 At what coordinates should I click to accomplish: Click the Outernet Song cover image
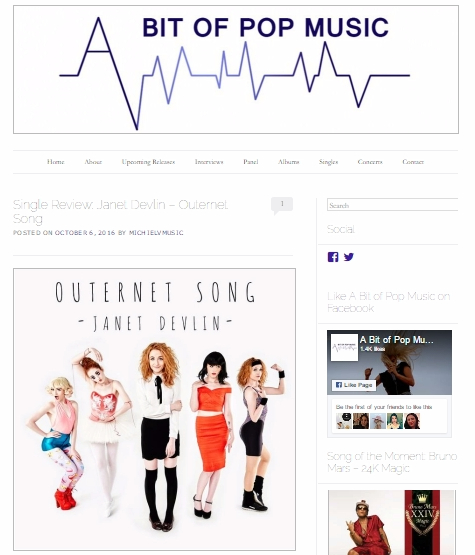click(x=155, y=410)
